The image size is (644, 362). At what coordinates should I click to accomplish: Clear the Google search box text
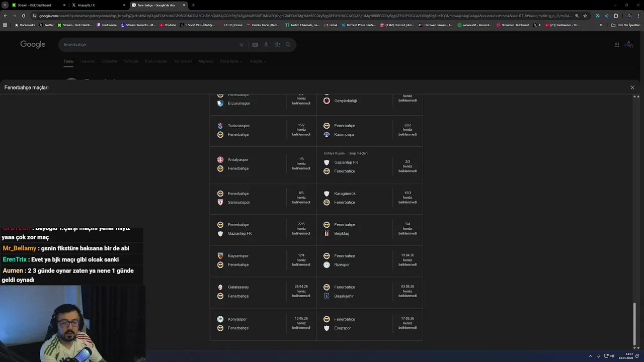pyautogui.click(x=242, y=45)
